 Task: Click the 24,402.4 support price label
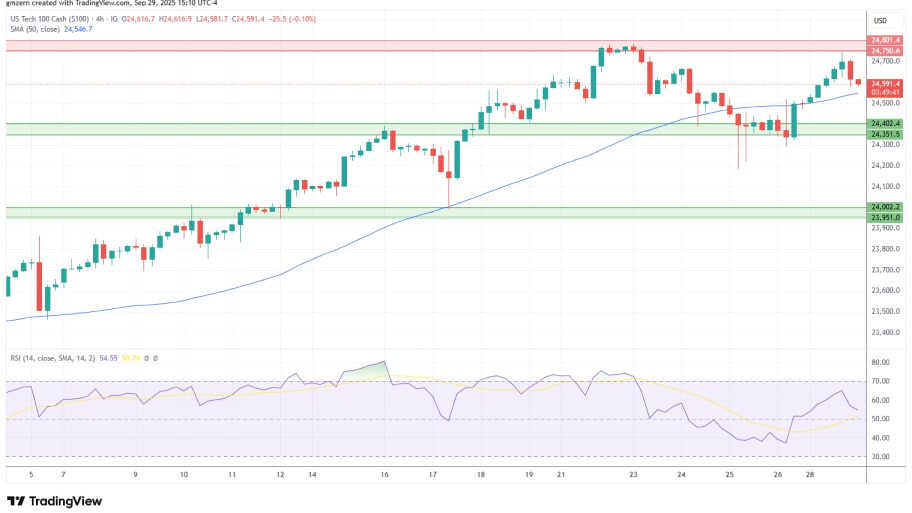point(885,124)
